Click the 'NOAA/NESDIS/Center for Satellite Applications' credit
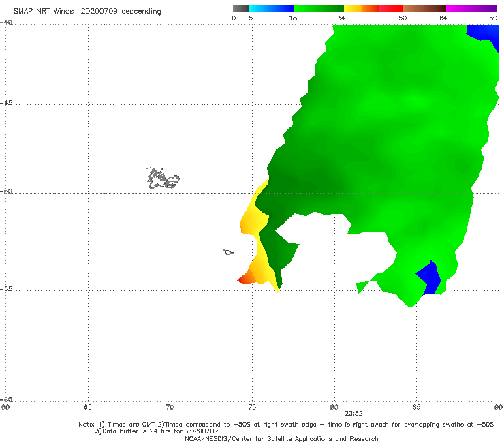The image size is (504, 443). pos(281,438)
